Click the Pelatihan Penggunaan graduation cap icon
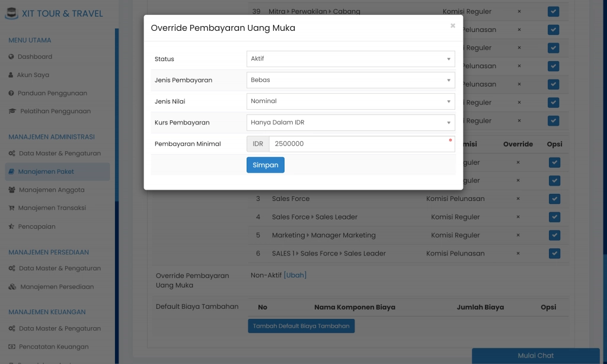 (12, 111)
